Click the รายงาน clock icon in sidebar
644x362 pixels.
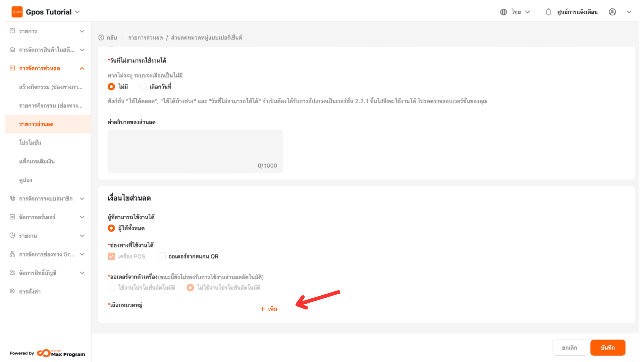(x=12, y=236)
